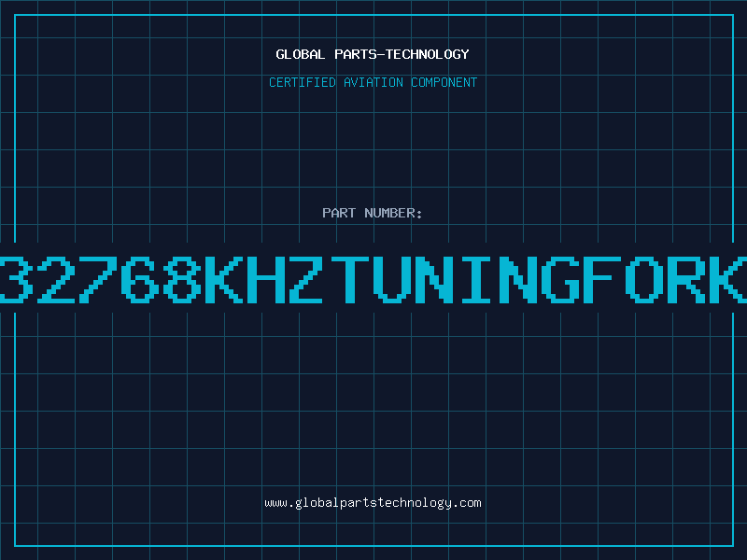747x560 pixels.
Task: Click the PART NUMBER: label
Action: (373, 213)
